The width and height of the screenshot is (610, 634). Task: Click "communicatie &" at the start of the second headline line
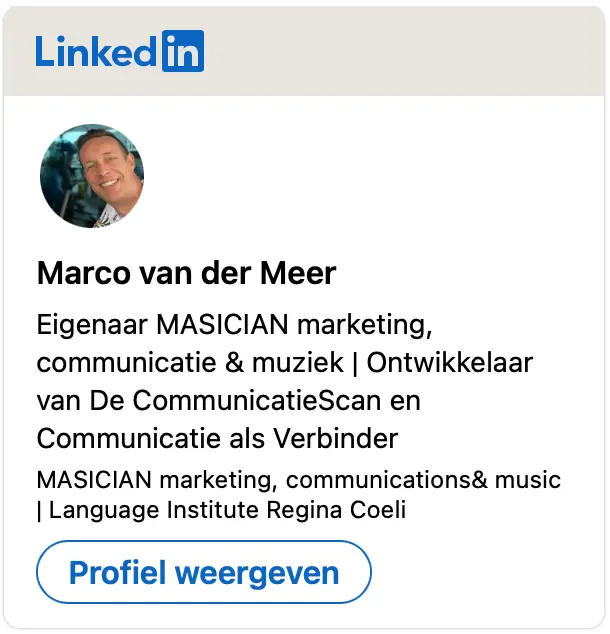click(140, 362)
